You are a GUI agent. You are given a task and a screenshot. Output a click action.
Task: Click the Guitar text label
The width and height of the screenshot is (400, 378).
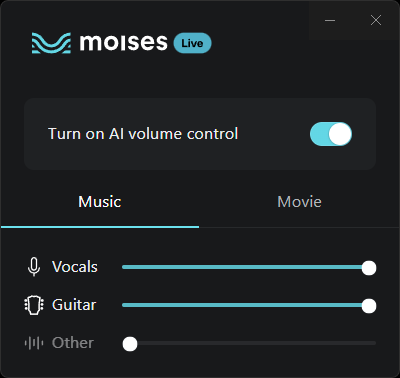coord(74,305)
